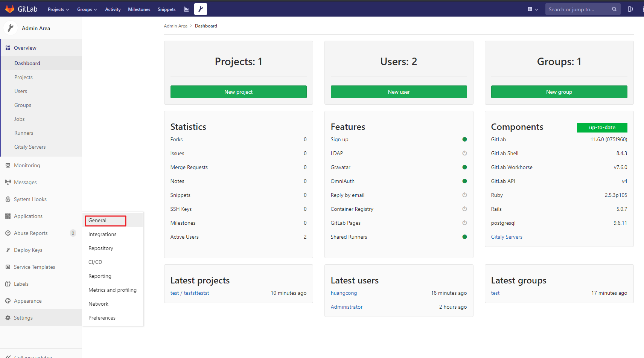This screenshot has height=358, width=644.
Task: Go to Gitaly Servers in the sidebar
Action: pos(41,147)
